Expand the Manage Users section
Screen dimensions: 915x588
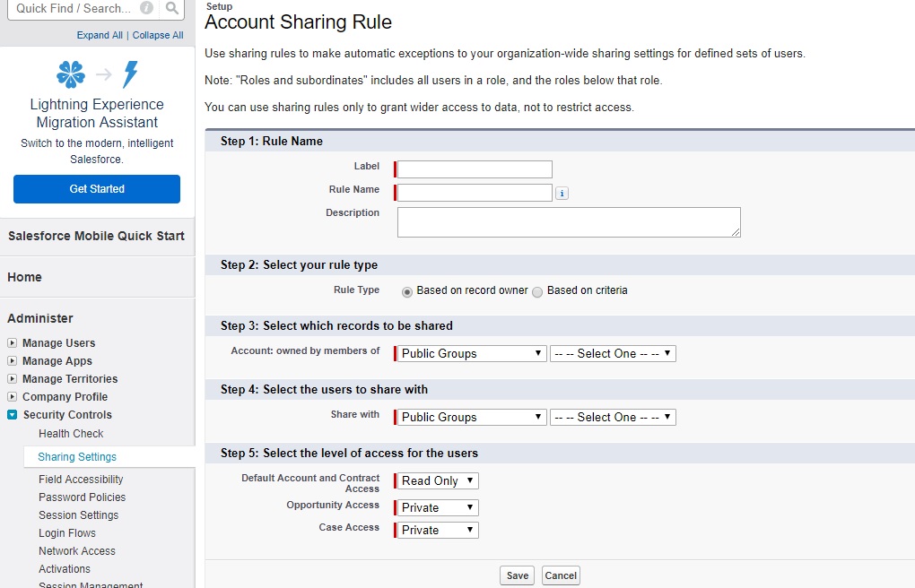11,342
